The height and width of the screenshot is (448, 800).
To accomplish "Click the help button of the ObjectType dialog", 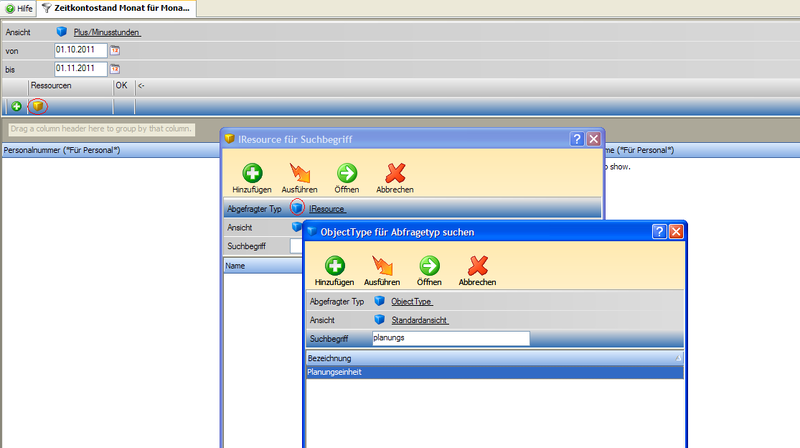I will [659, 231].
